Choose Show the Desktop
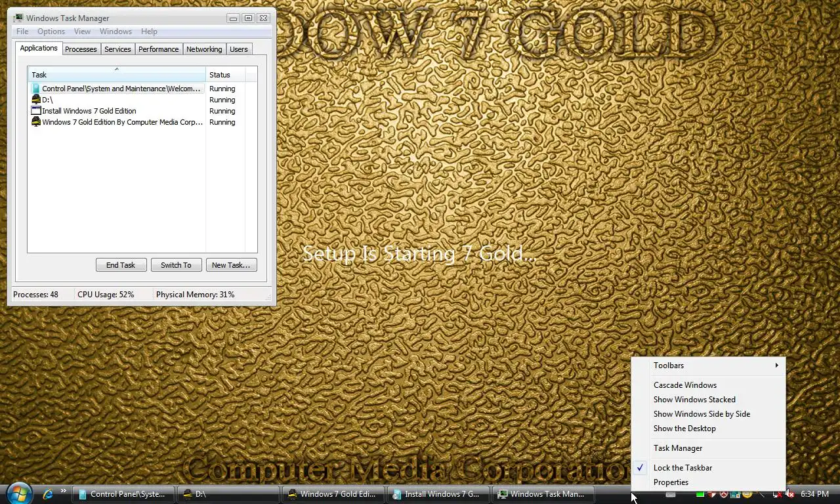The height and width of the screenshot is (504, 840). (x=708, y=429)
